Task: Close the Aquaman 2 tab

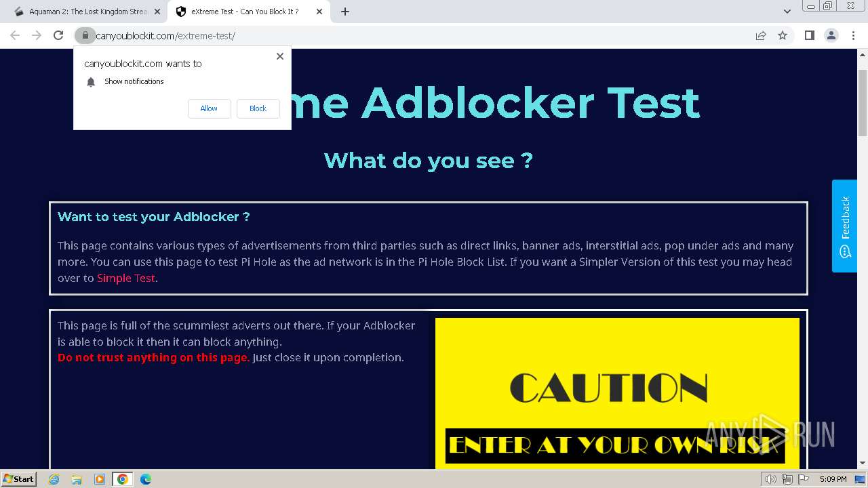Action: click(x=157, y=12)
